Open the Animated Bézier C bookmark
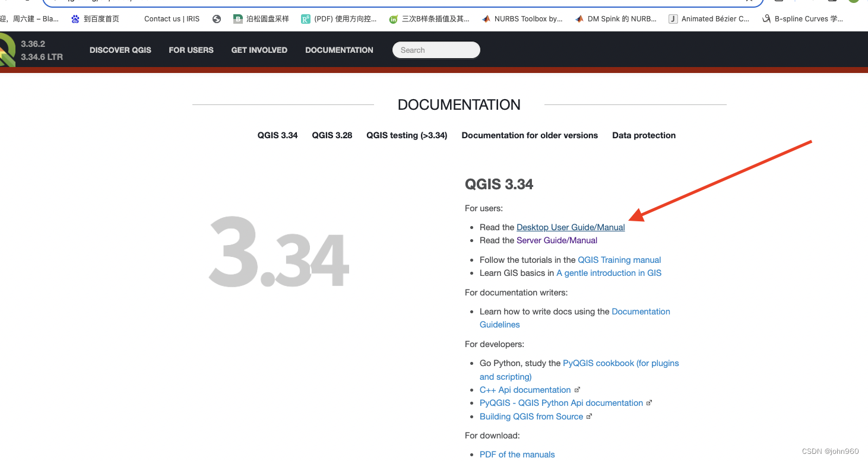Image resolution: width=868 pixels, height=461 pixels. [x=709, y=18]
